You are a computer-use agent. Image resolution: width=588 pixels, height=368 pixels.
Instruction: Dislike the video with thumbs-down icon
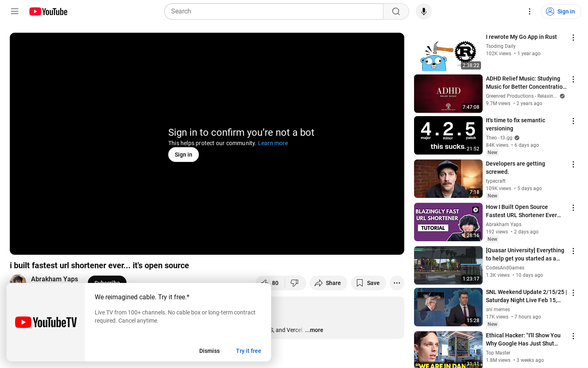point(295,283)
